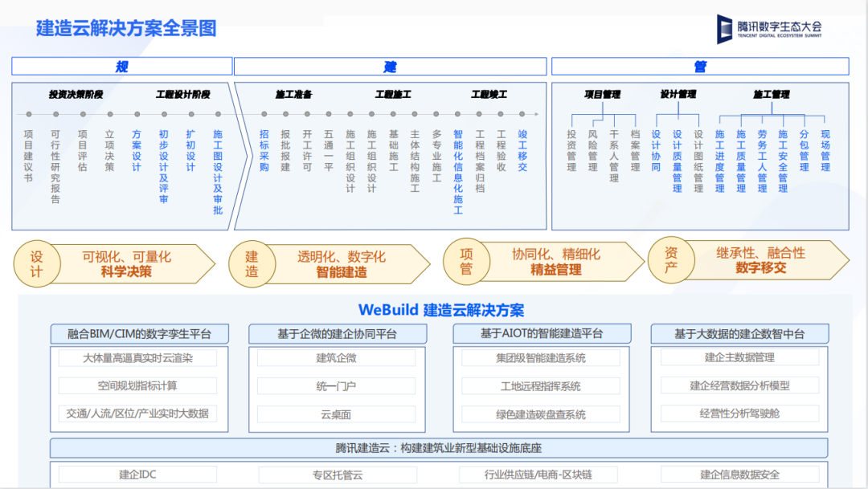This screenshot has width=868, height=489.
Task: Click the vertical text 智能化信息化施工
Action: click(458, 172)
